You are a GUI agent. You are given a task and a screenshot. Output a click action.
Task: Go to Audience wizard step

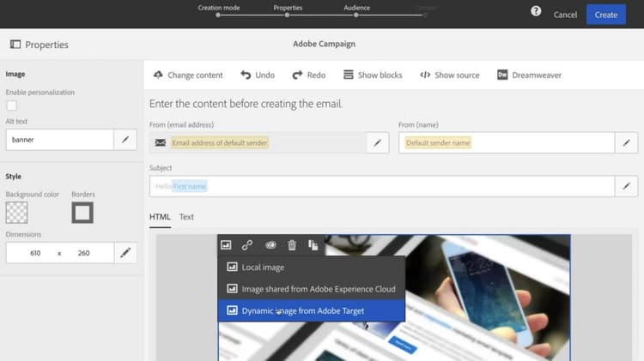356,10
